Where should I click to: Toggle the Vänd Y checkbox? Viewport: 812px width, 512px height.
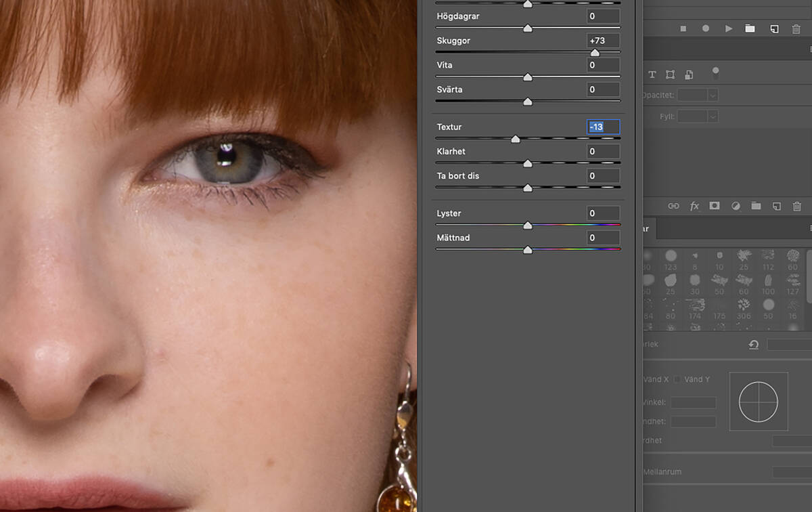click(x=677, y=379)
